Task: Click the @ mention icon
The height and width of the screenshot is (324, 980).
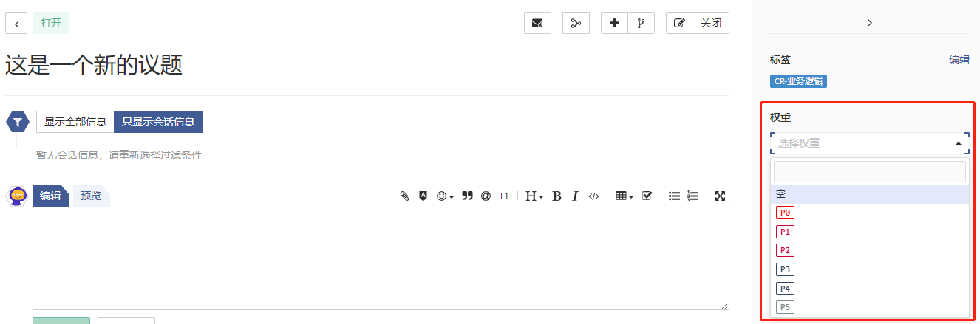Action: coord(486,196)
